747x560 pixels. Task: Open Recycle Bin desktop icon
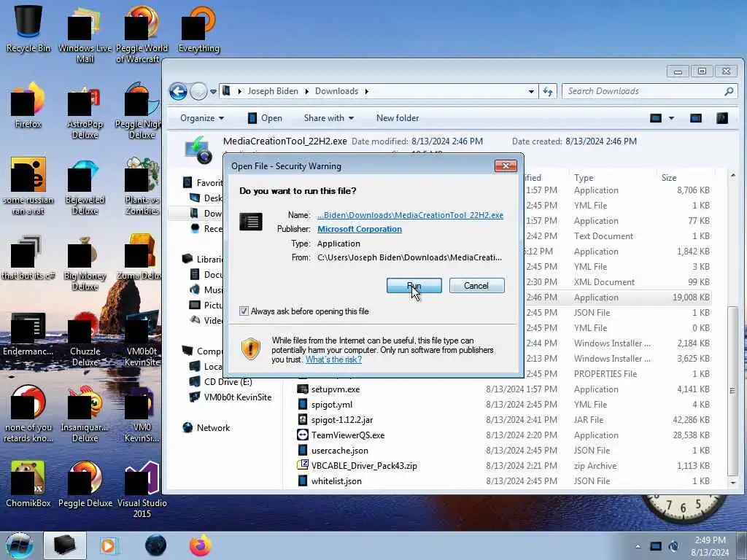click(28, 27)
